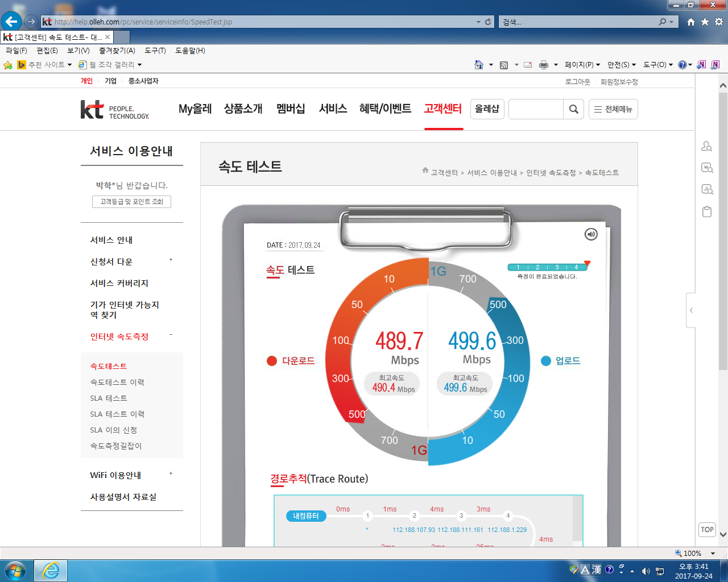
Task: Click the 전체메뉴 button
Action: pyautogui.click(x=613, y=109)
